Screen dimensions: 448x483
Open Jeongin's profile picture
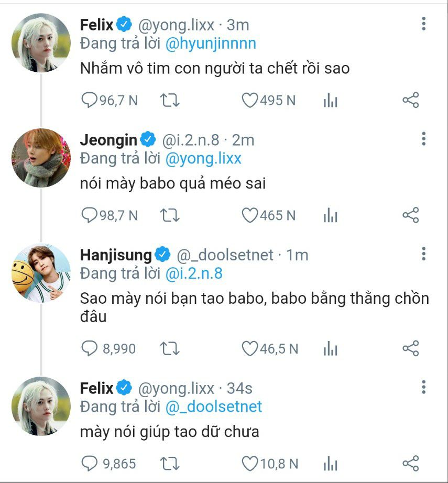(41, 158)
